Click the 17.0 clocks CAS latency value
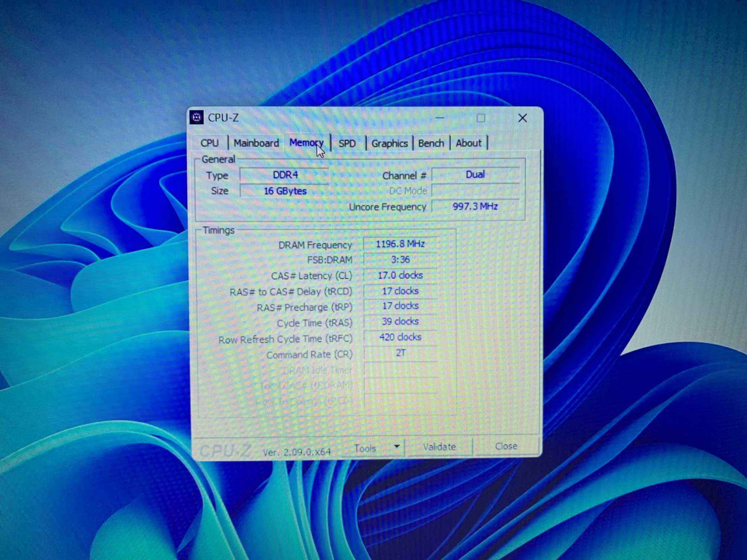The width and height of the screenshot is (747, 560). [400, 276]
